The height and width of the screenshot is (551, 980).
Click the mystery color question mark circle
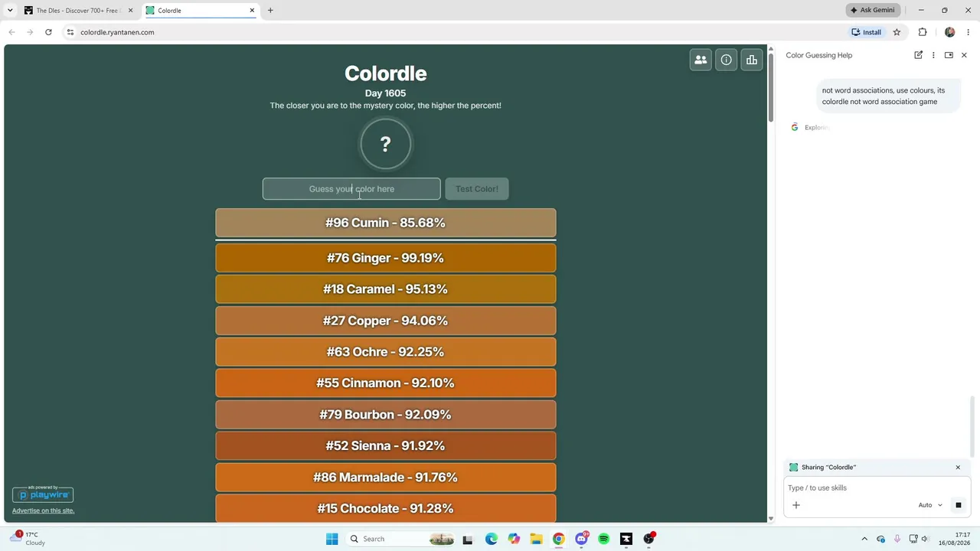point(385,144)
